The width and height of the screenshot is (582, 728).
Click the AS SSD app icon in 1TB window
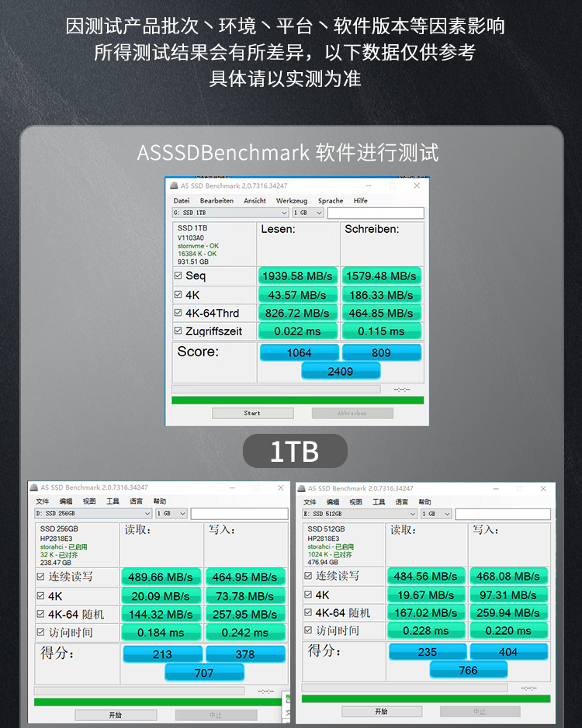pos(174,185)
